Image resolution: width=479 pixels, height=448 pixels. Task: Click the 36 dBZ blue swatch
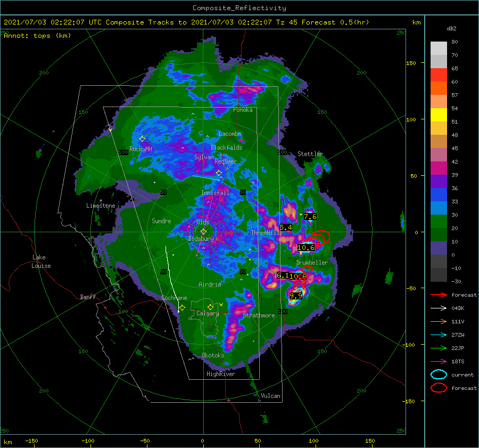point(439,195)
